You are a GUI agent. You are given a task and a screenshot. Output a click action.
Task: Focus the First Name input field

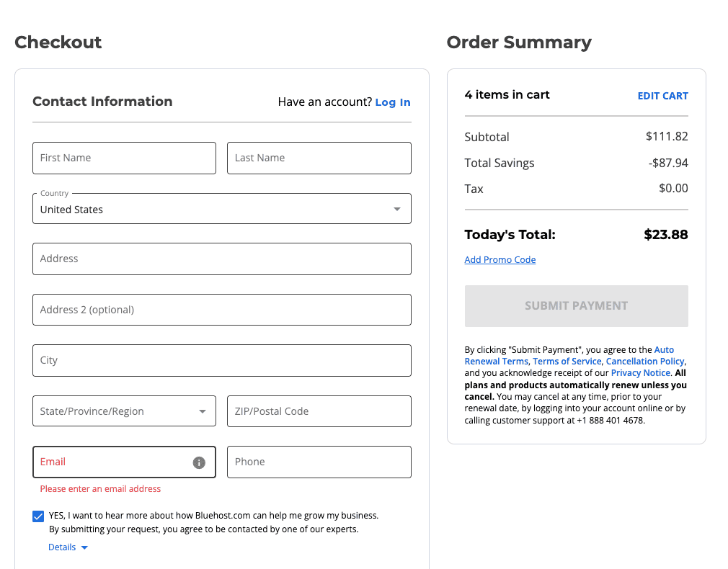(124, 158)
